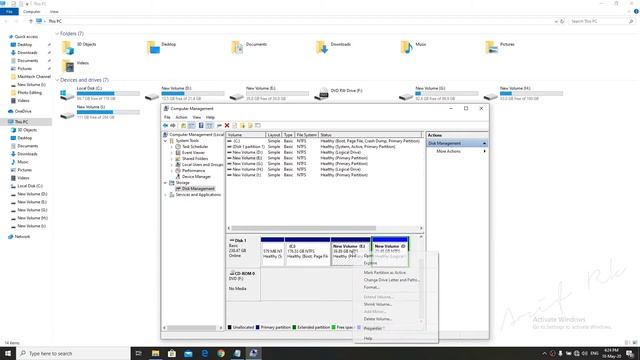This screenshot has width=640, height=360.
Task: Open Microsoft Store from the taskbar
Action: [172, 353]
